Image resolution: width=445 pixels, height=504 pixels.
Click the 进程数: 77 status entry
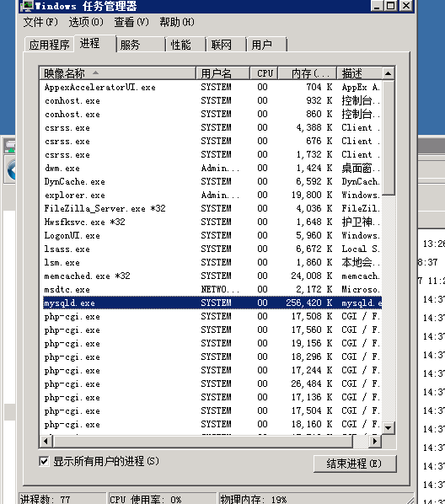point(62,498)
